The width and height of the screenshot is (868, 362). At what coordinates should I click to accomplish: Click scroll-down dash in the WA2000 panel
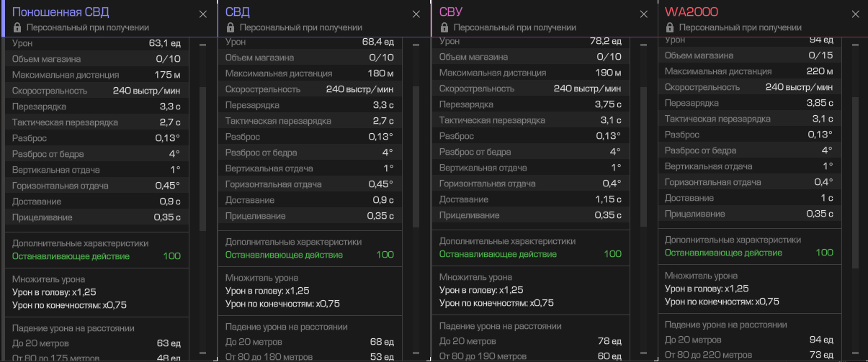[855, 353]
